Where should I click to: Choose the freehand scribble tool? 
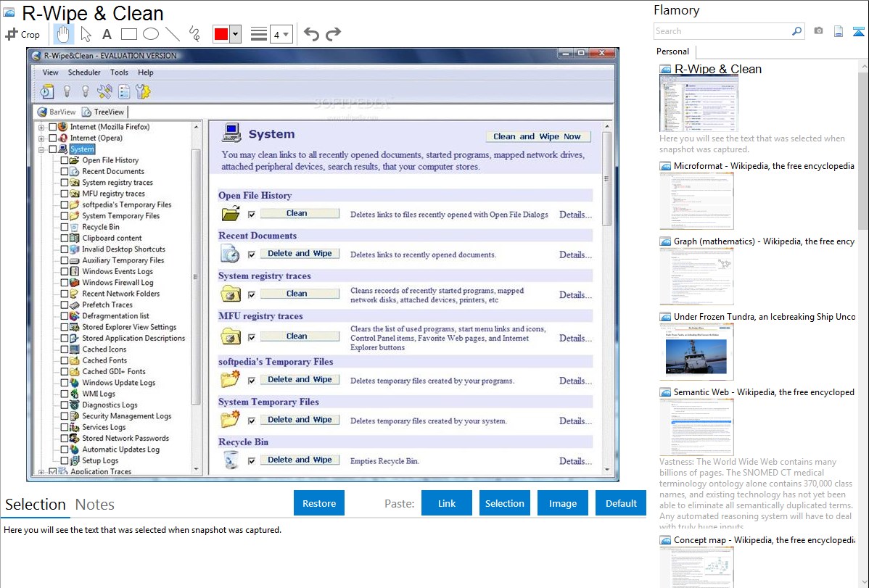(194, 34)
